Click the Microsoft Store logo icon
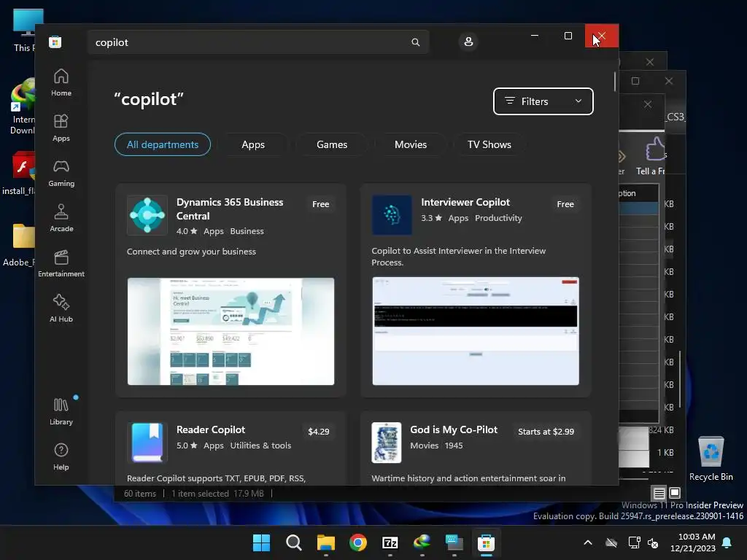Image resolution: width=747 pixels, height=560 pixels. click(x=55, y=42)
